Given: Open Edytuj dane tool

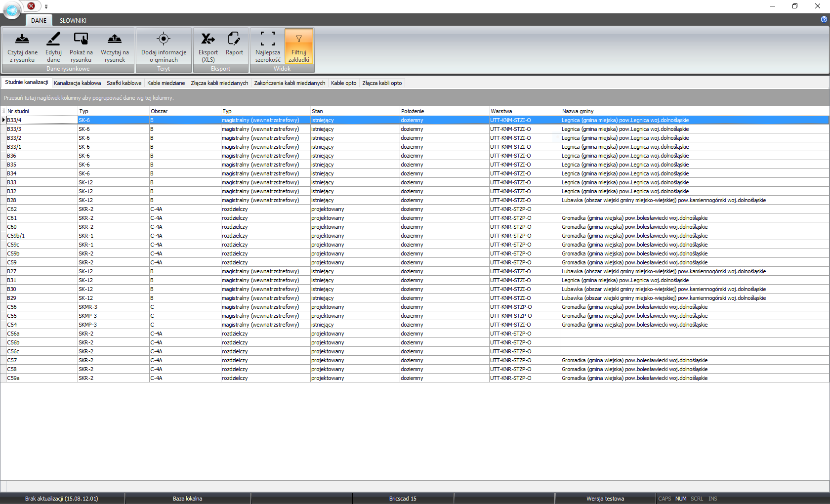Looking at the screenshot, I should click(53, 46).
